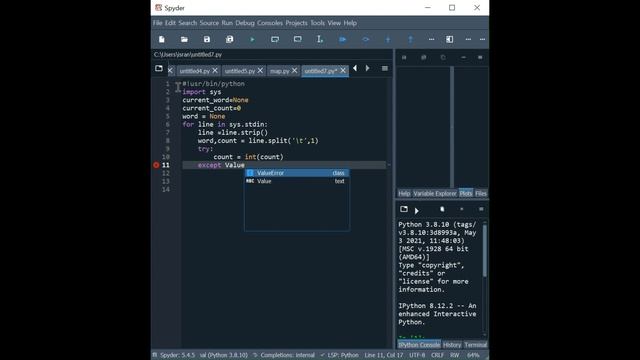Browse tabs with editor folder icon
Image resolution: width=640 pixels, height=360 pixels.
tap(159, 68)
